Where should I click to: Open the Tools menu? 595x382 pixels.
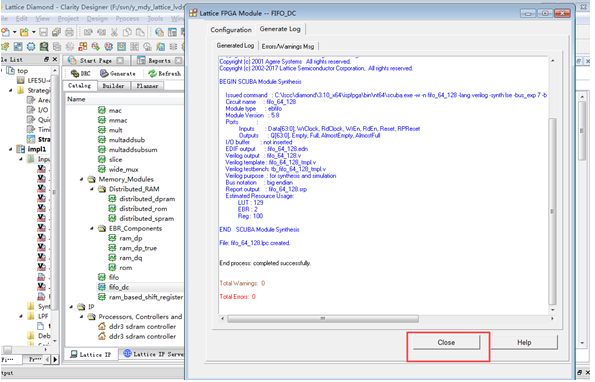coord(155,19)
